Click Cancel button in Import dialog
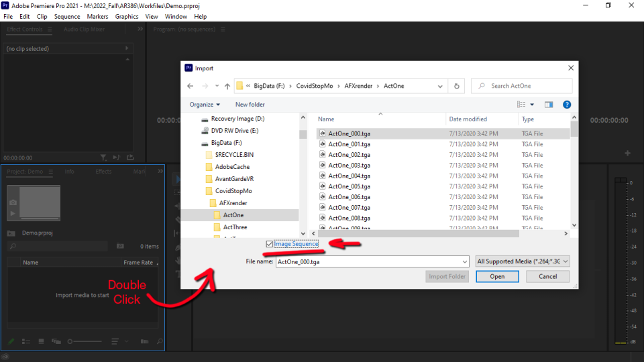 pos(547,277)
